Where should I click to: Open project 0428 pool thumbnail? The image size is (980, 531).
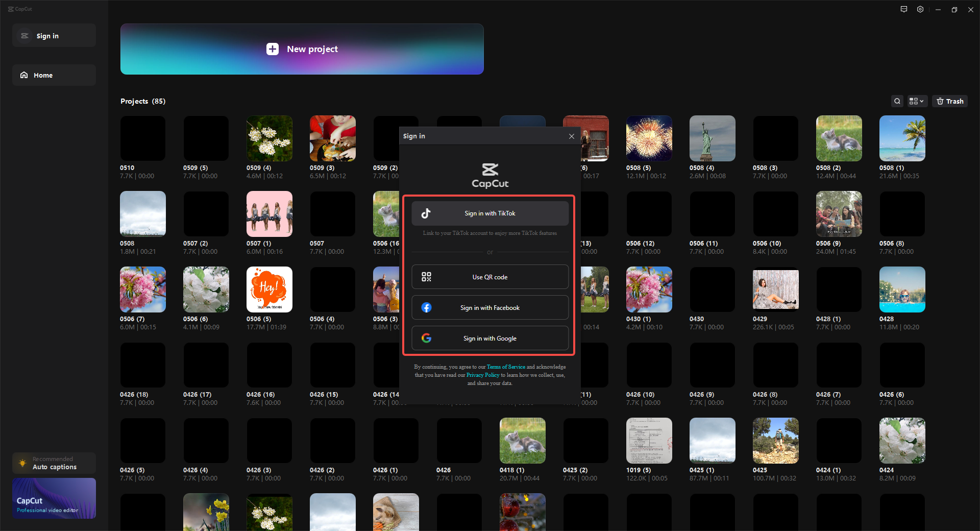coord(902,289)
